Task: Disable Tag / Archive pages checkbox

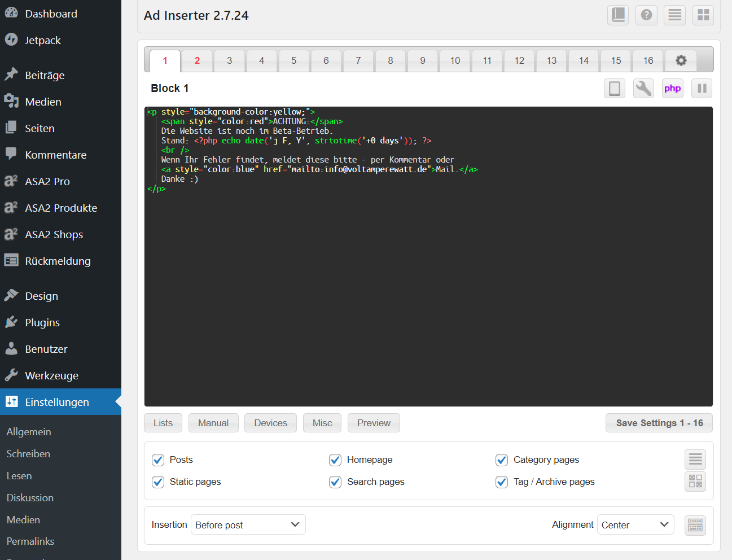Action: (x=502, y=482)
